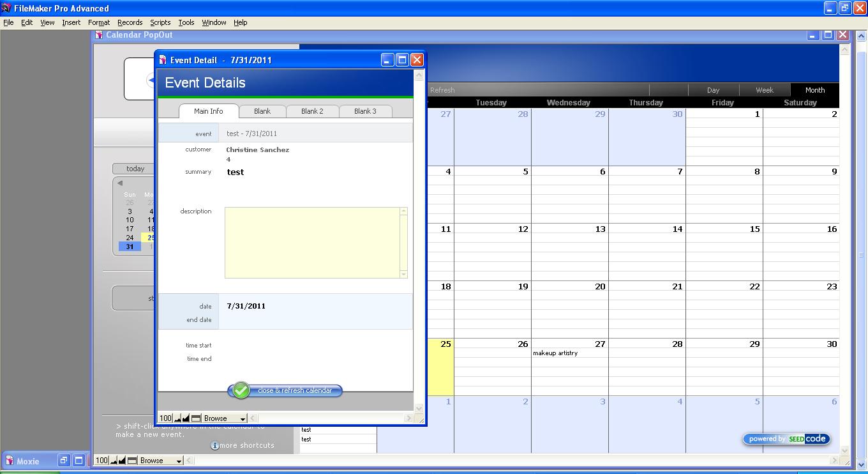Click the Wednesday 13 calendar cell
Image resolution: width=868 pixels, height=474 pixels.
click(569, 252)
